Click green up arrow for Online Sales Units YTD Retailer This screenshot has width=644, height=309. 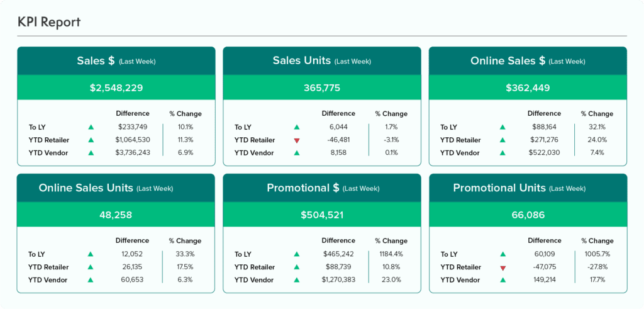coord(91,267)
